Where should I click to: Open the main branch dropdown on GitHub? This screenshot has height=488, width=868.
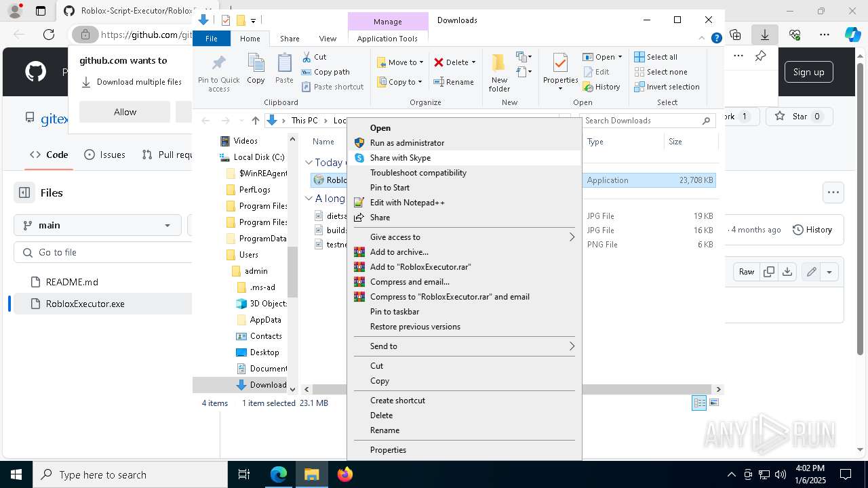(x=97, y=225)
